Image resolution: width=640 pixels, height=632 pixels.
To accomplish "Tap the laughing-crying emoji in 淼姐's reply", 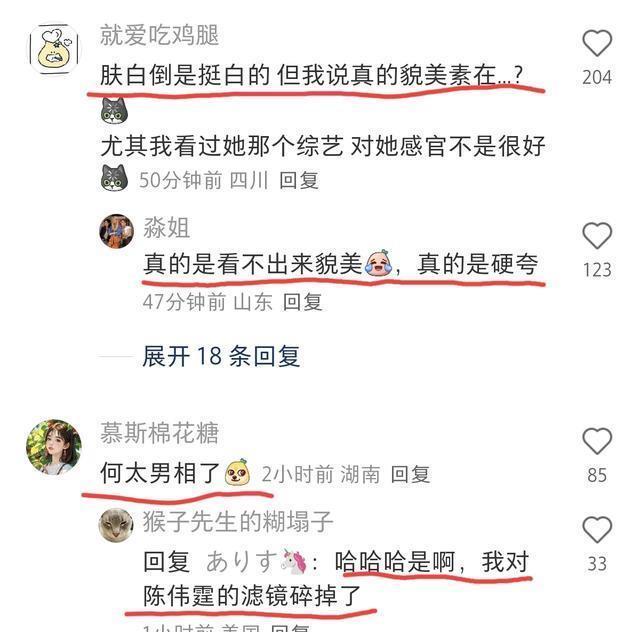I will pyautogui.click(x=378, y=263).
